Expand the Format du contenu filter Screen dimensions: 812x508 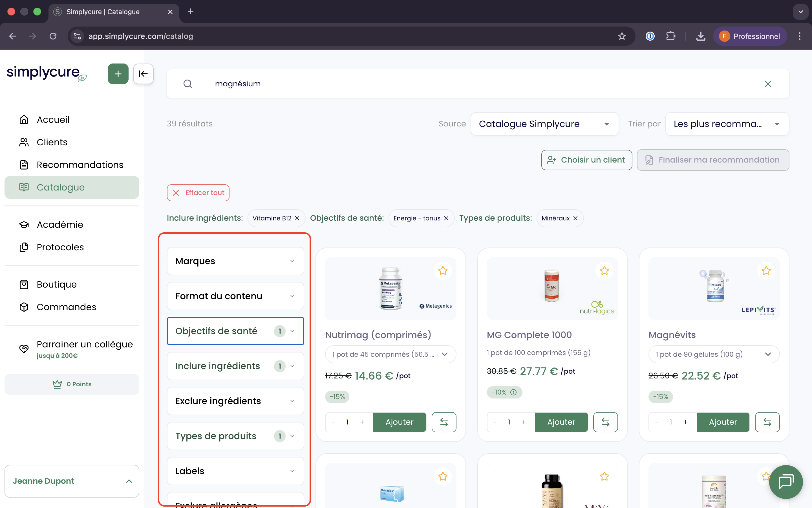point(235,296)
